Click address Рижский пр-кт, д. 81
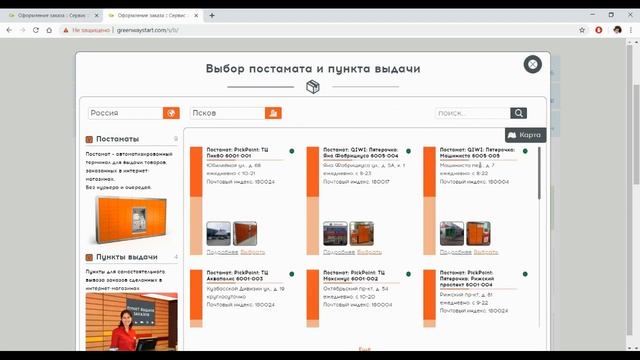 (466, 294)
